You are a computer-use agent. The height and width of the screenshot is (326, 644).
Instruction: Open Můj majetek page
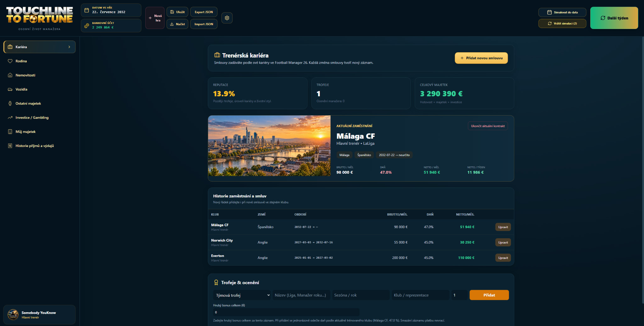coord(39,132)
